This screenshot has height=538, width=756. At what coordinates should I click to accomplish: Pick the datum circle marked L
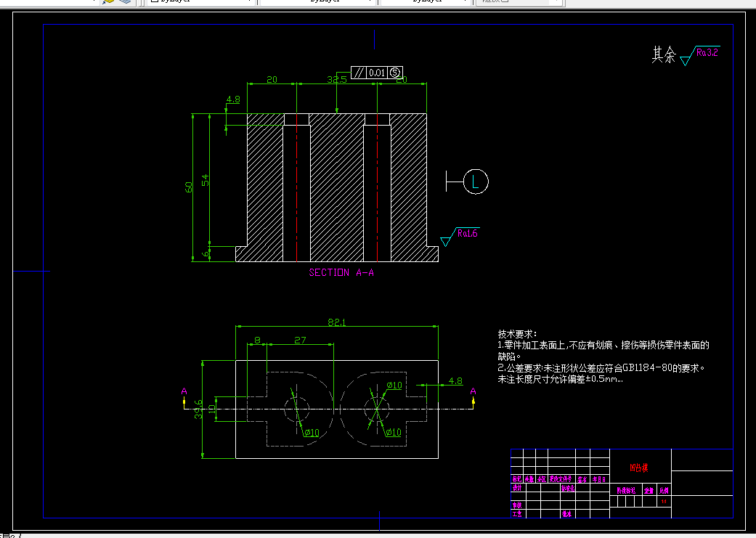pyautogui.click(x=476, y=182)
